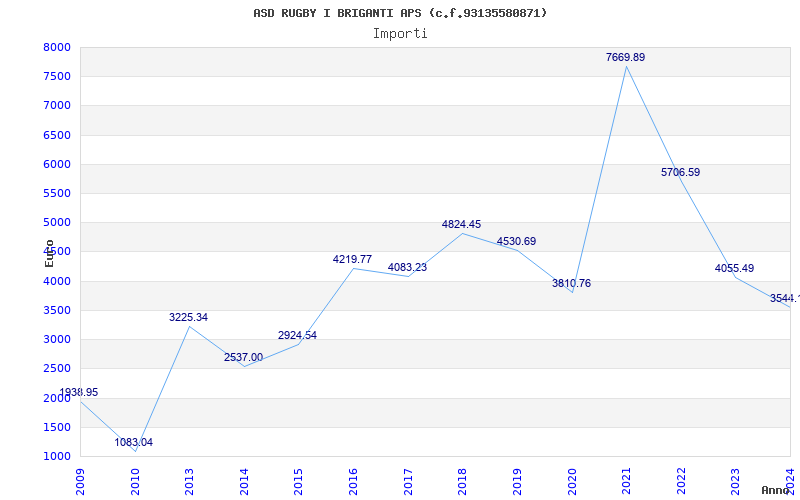The width and height of the screenshot is (800, 500).
Task: Click the Importi subtitle
Action: point(400,34)
